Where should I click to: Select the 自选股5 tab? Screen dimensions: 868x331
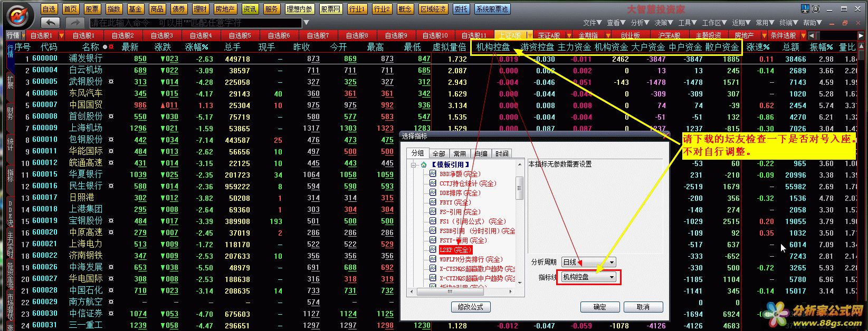(x=240, y=35)
